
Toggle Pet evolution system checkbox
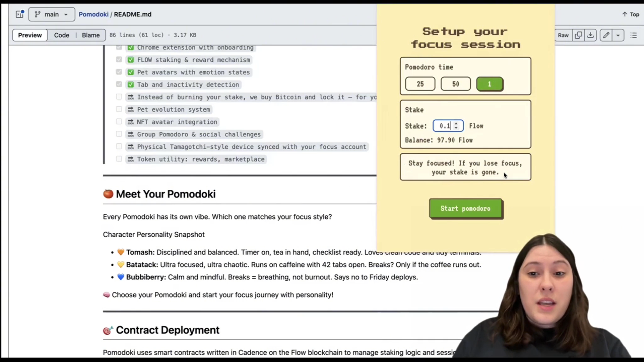tap(119, 109)
